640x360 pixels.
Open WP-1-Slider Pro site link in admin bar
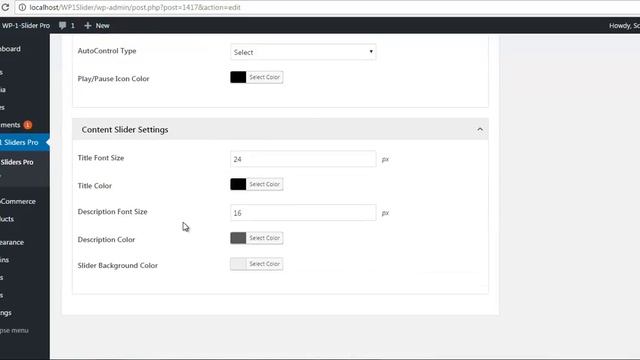point(25,25)
